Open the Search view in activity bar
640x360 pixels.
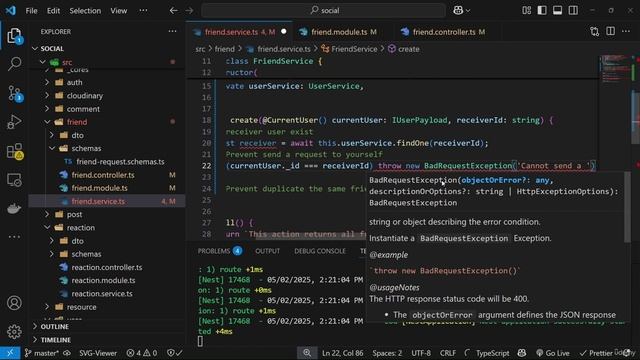coord(14,64)
